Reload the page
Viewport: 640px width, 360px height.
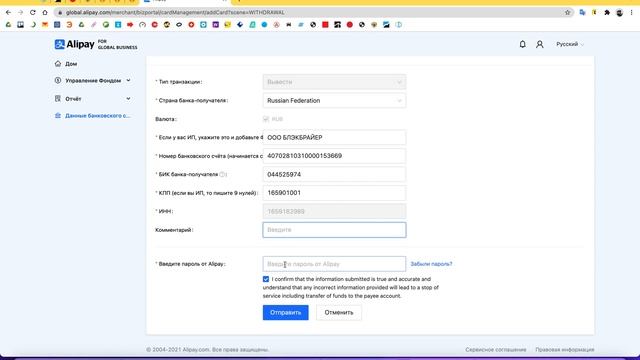point(33,13)
